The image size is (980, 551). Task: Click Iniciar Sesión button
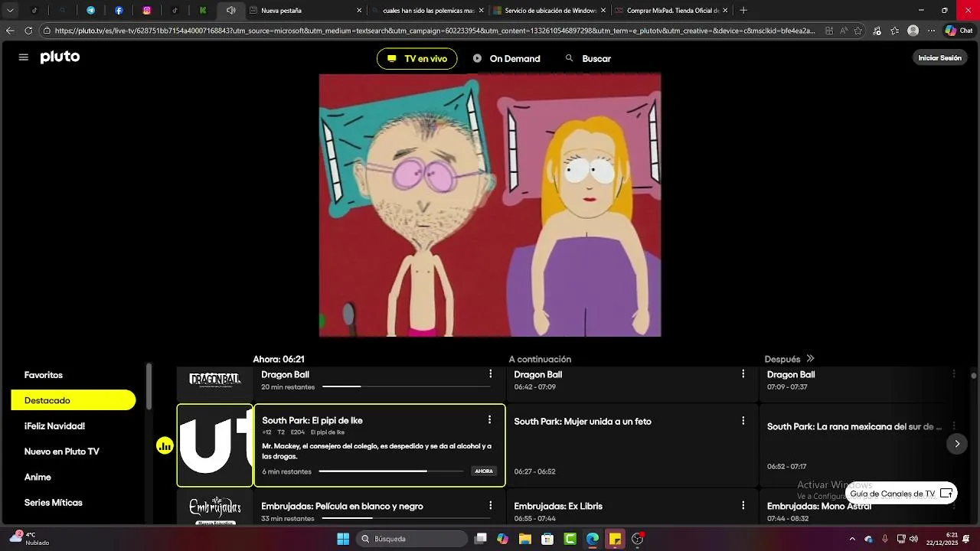pyautogui.click(x=939, y=58)
